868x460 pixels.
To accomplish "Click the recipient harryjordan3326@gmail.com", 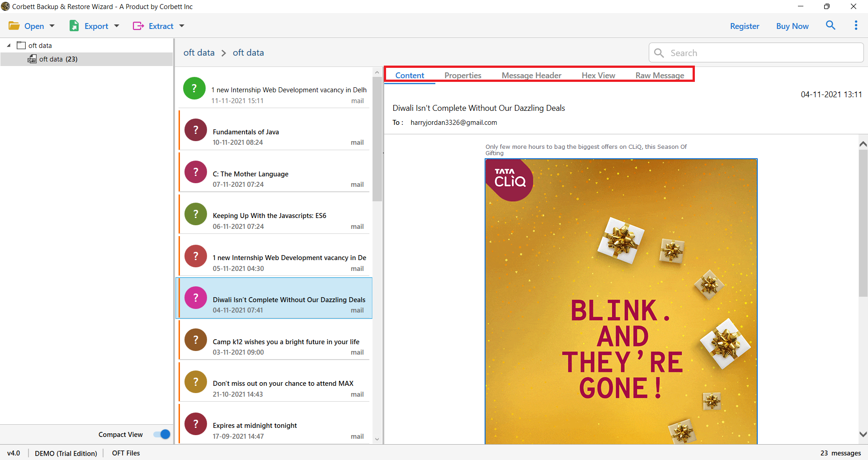I will [x=454, y=123].
